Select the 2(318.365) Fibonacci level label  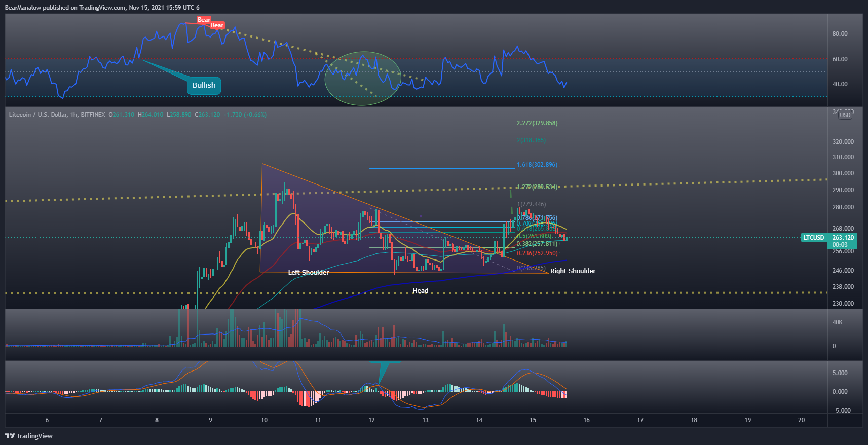531,140
